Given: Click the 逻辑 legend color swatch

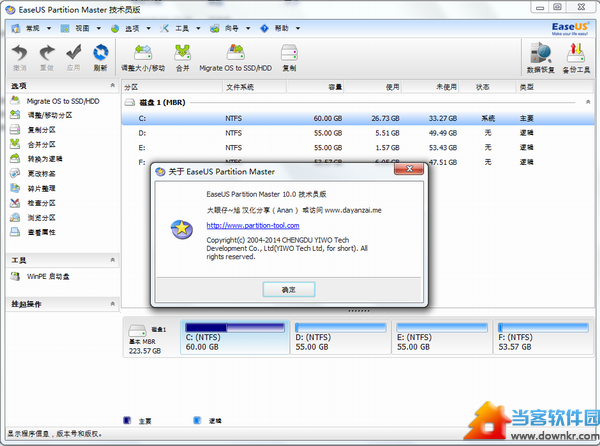Looking at the screenshot, I should click(x=197, y=420).
